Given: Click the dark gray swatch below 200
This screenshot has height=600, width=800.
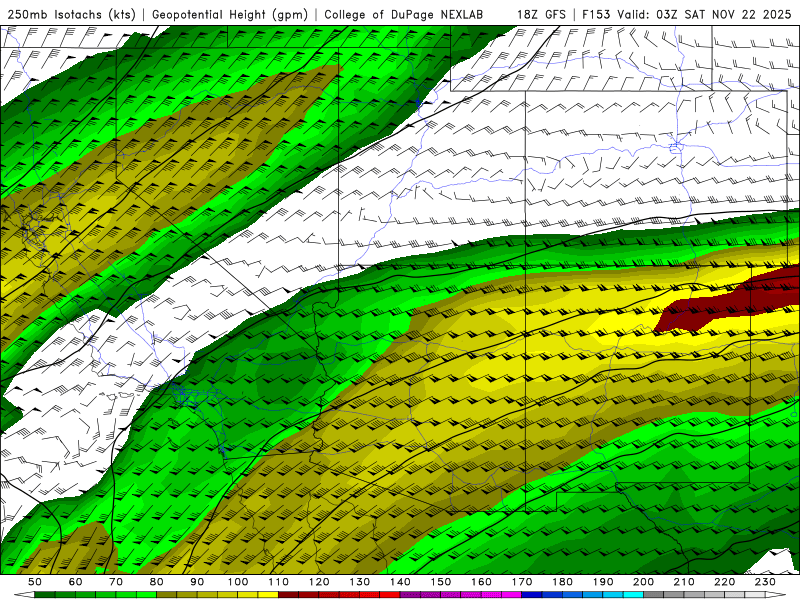Looking at the screenshot, I should 654,595.
